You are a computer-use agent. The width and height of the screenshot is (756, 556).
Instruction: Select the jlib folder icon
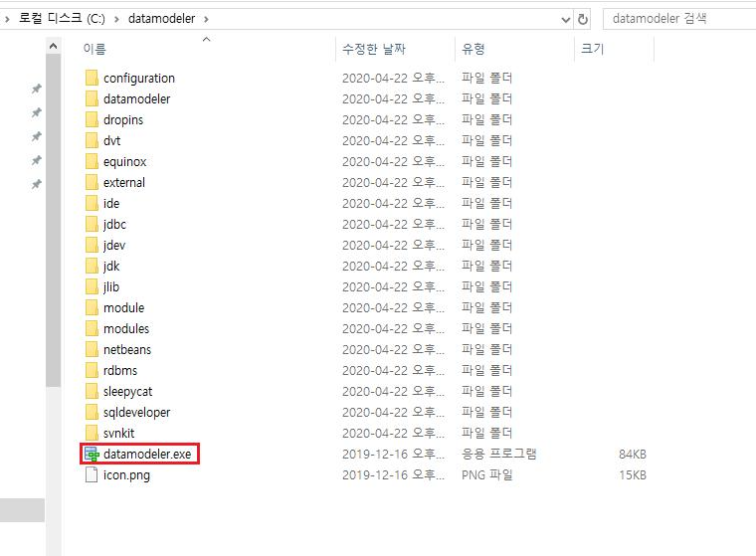point(92,286)
